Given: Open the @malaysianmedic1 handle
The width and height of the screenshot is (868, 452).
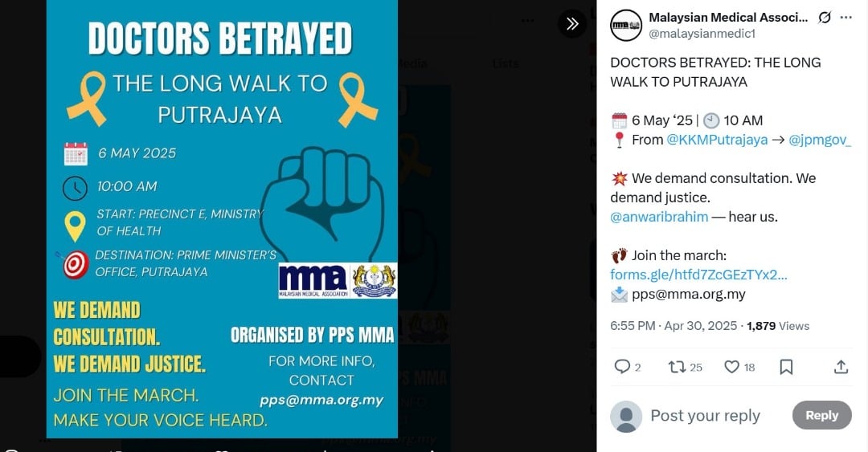Looking at the screenshot, I should (702, 34).
